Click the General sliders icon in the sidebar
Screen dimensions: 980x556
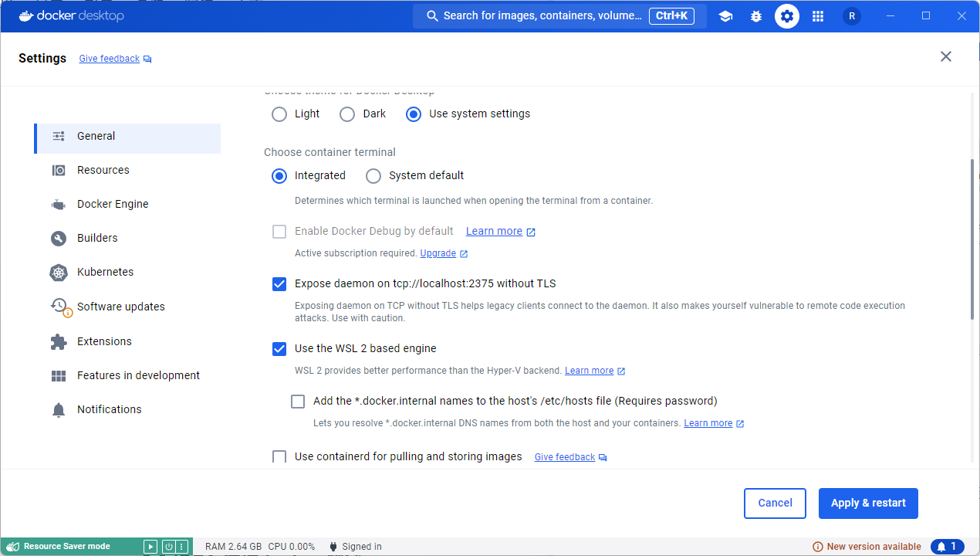tap(59, 136)
